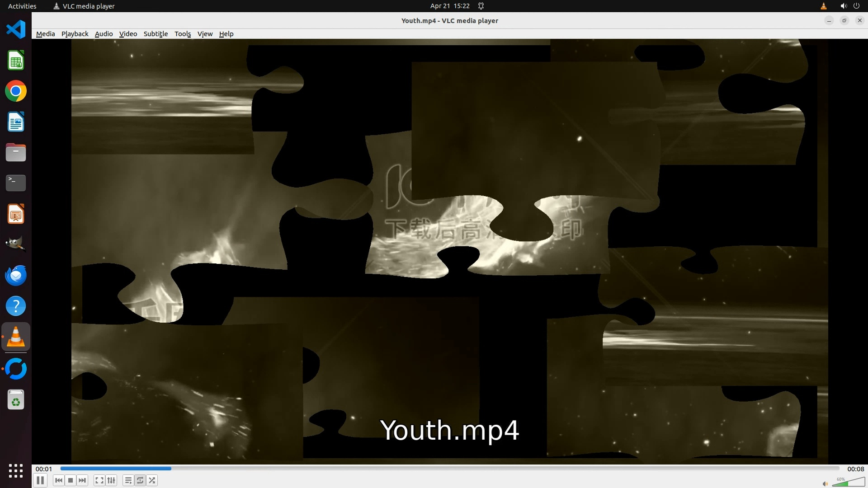This screenshot has height=488, width=868.
Task: Mute audio via speaker icon
Action: (825, 484)
